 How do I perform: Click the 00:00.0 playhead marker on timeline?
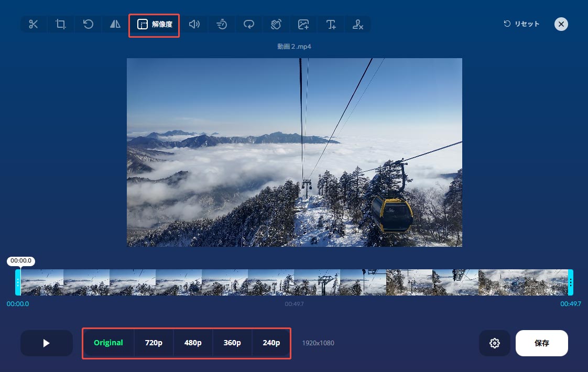coord(20,261)
